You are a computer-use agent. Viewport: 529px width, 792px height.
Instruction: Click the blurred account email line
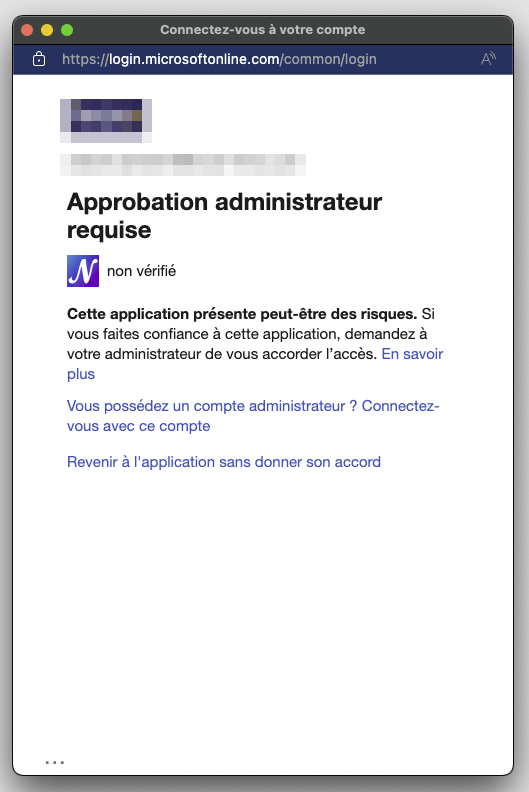coord(183,165)
